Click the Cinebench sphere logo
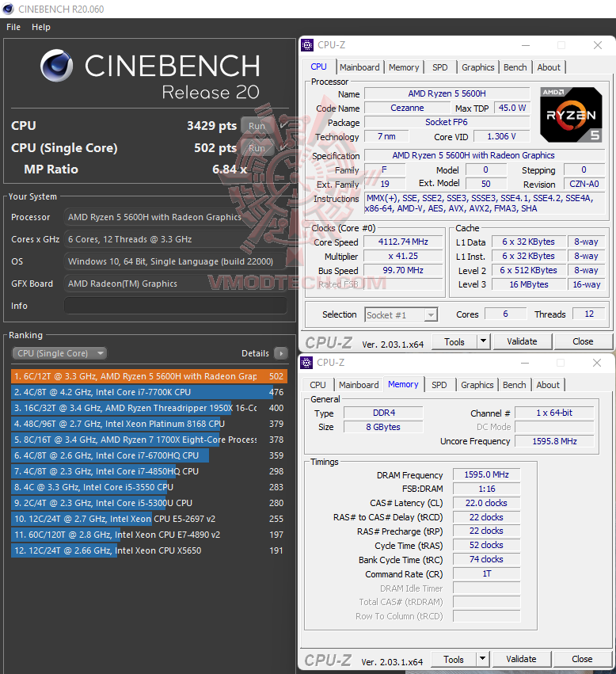Viewport: 616px width, 674px height. 57,65
